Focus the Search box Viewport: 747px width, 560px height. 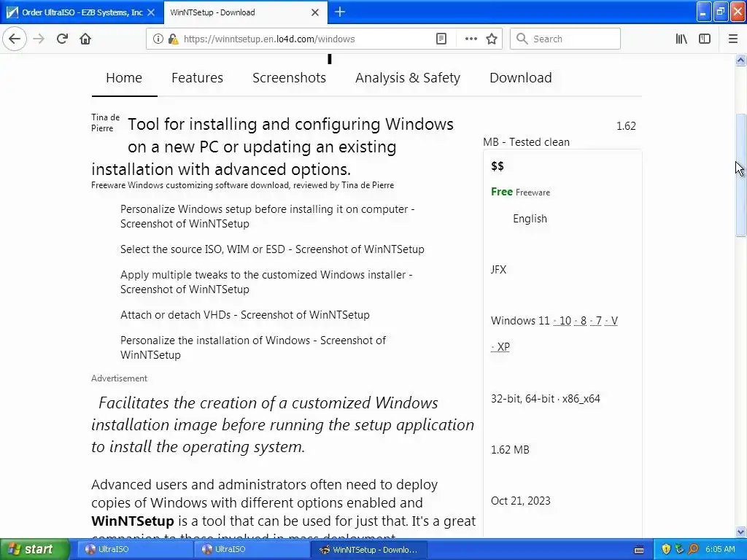(x=565, y=39)
